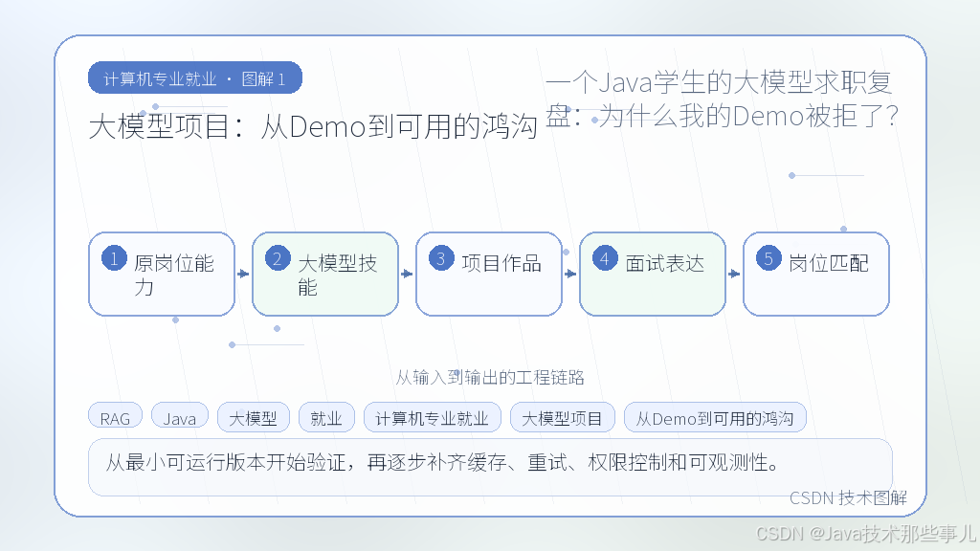Click the '大模型' tag

tap(253, 418)
